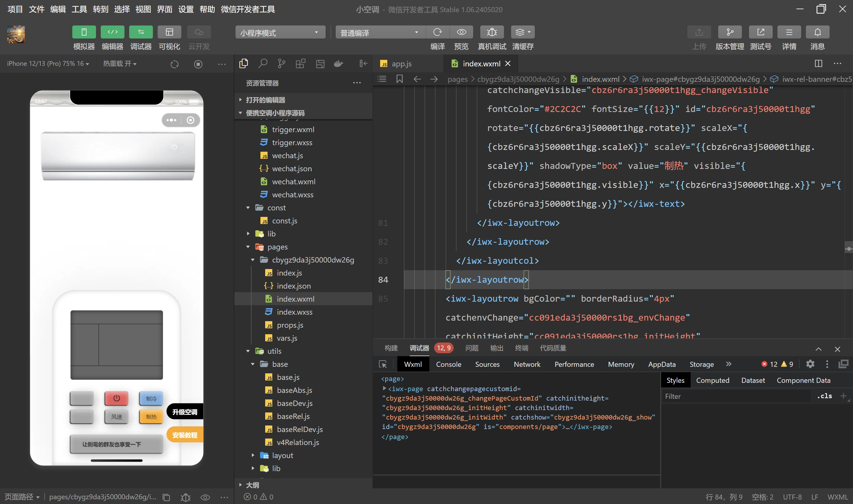The height and width of the screenshot is (504, 853).
Task: Click the orange 安装教程 button
Action: pos(184,435)
